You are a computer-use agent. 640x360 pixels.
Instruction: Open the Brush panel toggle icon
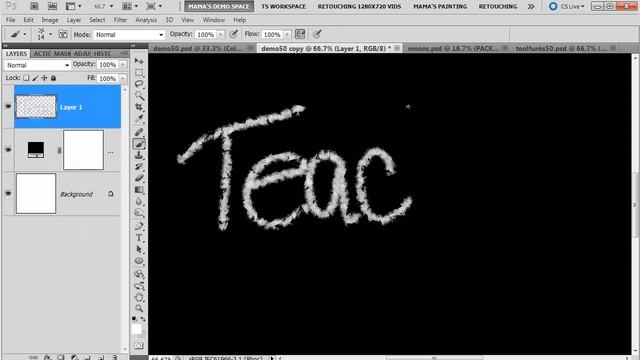pyautogui.click(x=63, y=34)
